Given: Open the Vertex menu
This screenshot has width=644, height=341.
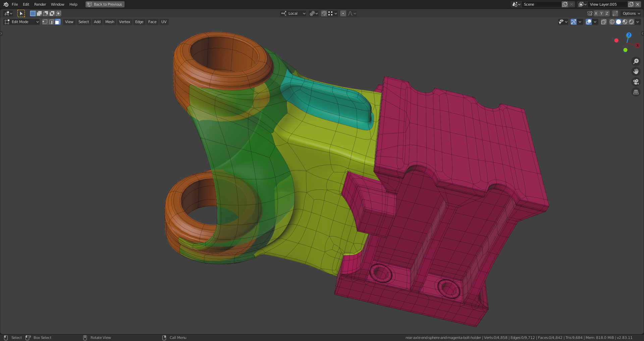Looking at the screenshot, I should [125, 22].
